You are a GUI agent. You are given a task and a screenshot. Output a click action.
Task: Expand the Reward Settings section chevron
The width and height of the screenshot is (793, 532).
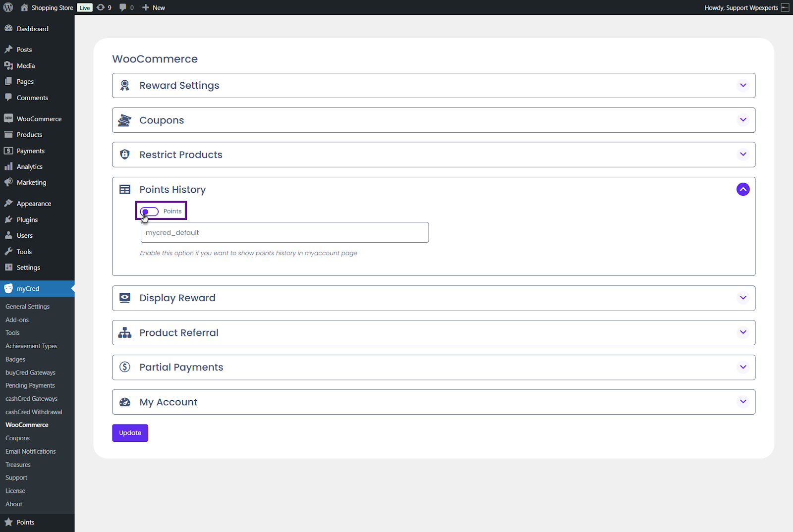tap(742, 85)
